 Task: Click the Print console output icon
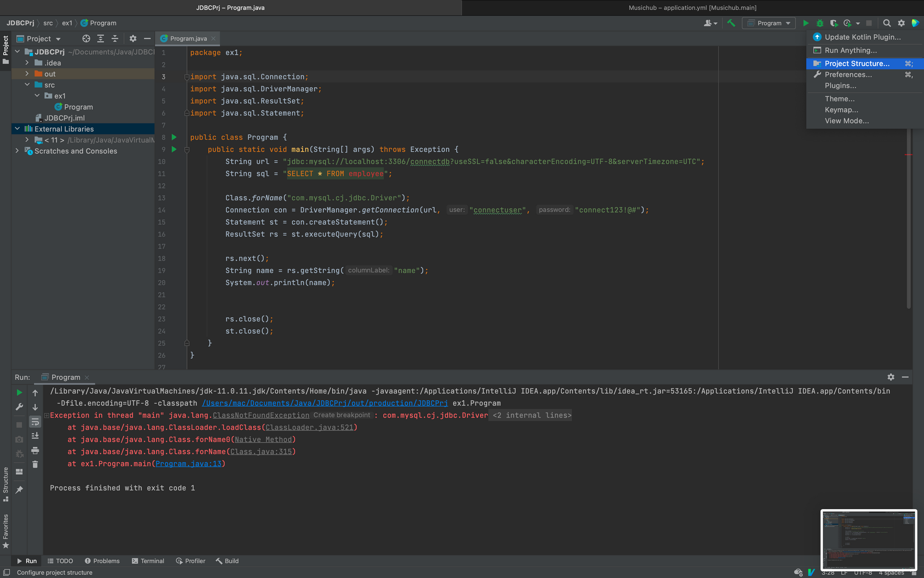(35, 450)
